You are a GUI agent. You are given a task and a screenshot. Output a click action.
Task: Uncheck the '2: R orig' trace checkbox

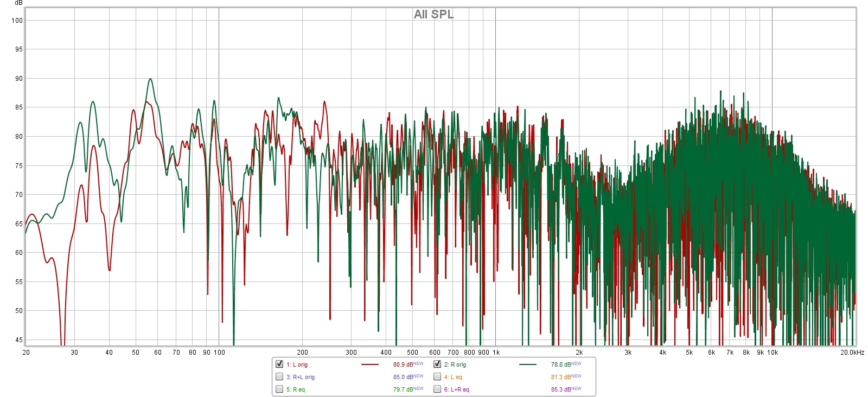(x=437, y=364)
